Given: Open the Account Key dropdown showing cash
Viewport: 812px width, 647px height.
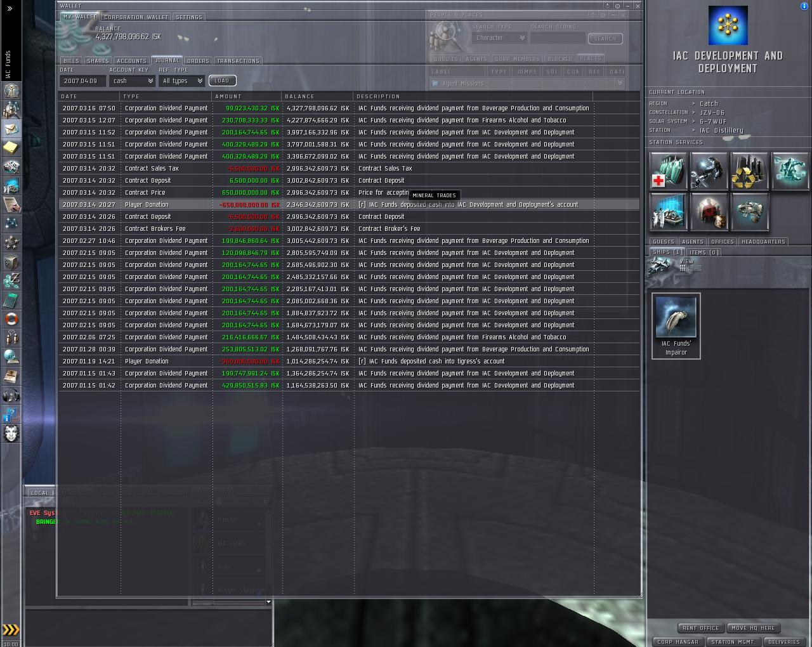Looking at the screenshot, I should pos(132,81).
